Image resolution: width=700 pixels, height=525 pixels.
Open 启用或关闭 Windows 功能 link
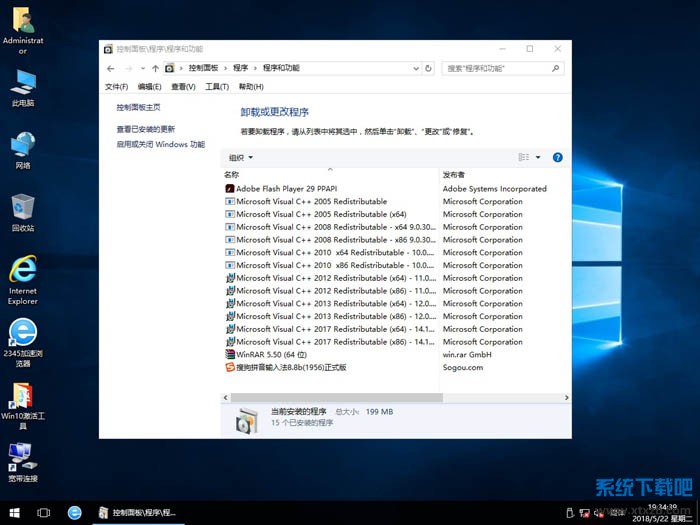(x=161, y=144)
